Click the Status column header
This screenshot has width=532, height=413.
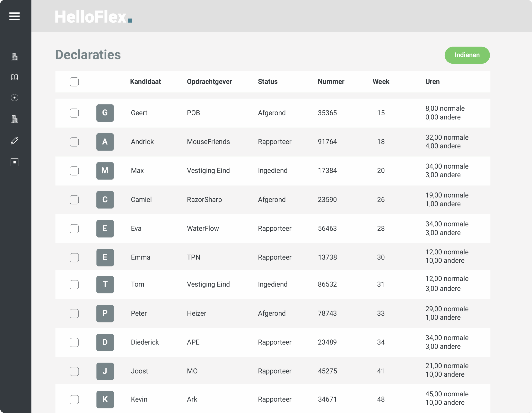[x=267, y=82]
